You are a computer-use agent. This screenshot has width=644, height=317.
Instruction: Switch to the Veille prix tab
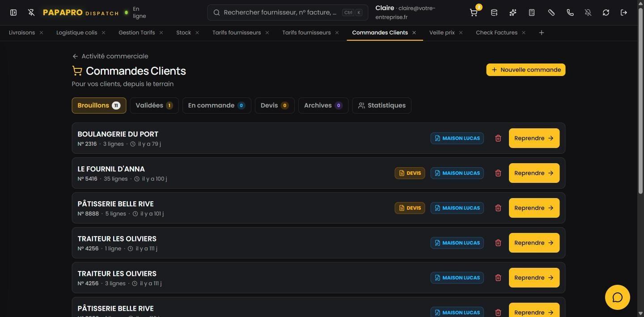click(442, 33)
